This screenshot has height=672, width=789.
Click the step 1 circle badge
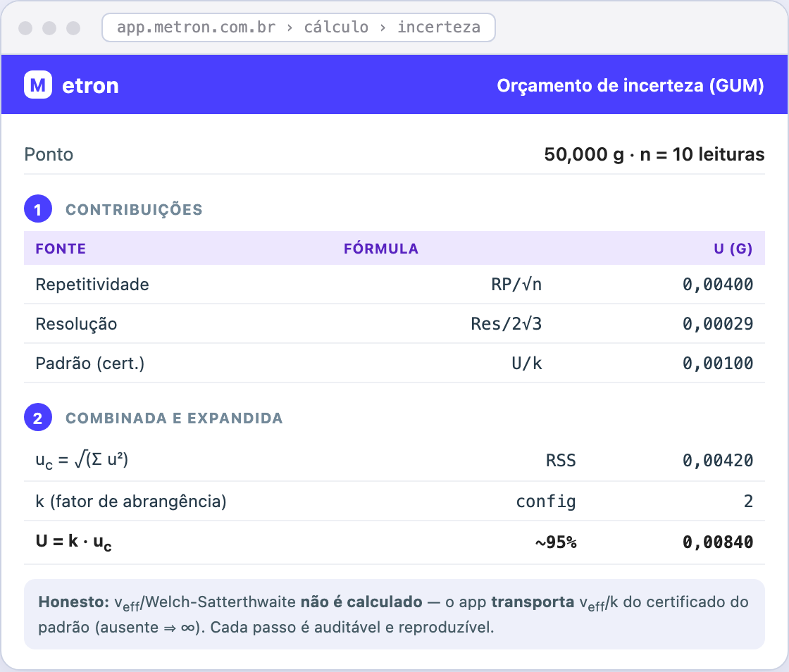[x=38, y=209]
